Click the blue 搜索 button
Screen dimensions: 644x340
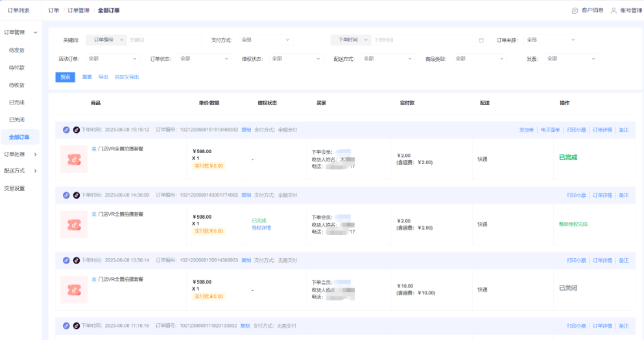pyautogui.click(x=65, y=77)
